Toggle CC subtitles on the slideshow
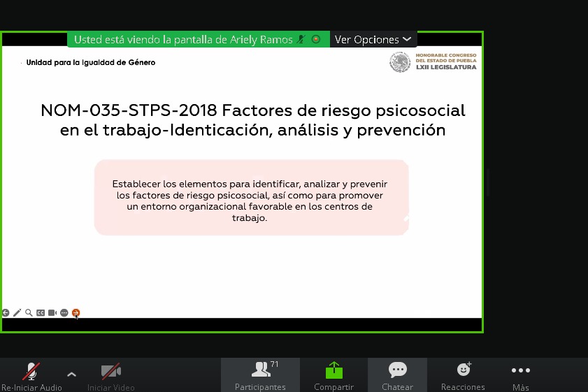 (41, 313)
